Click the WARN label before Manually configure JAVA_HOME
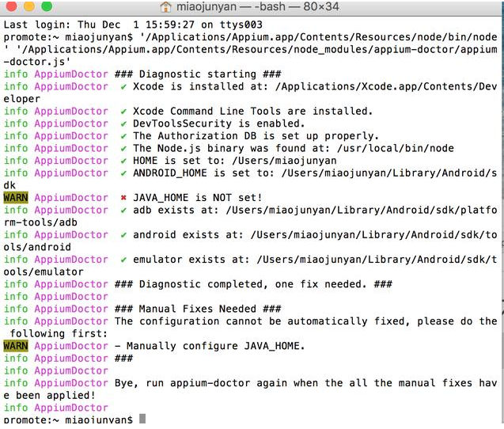 click(15, 346)
